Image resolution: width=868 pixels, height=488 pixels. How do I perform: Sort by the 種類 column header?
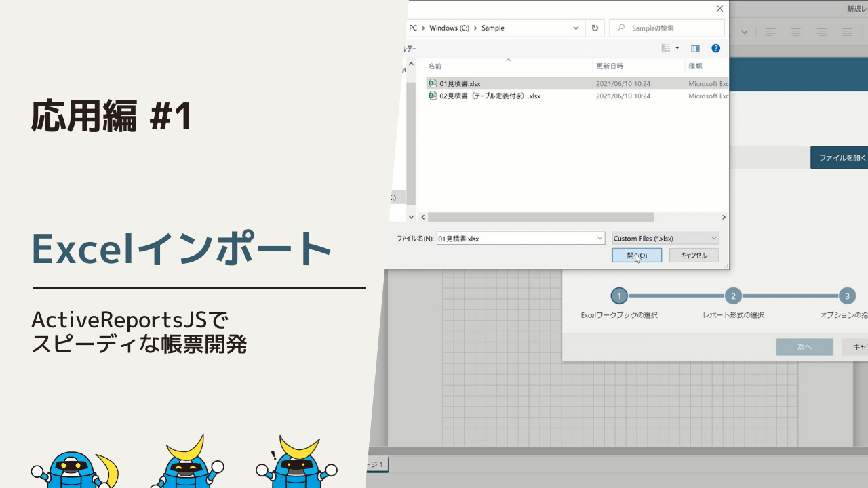click(x=695, y=66)
